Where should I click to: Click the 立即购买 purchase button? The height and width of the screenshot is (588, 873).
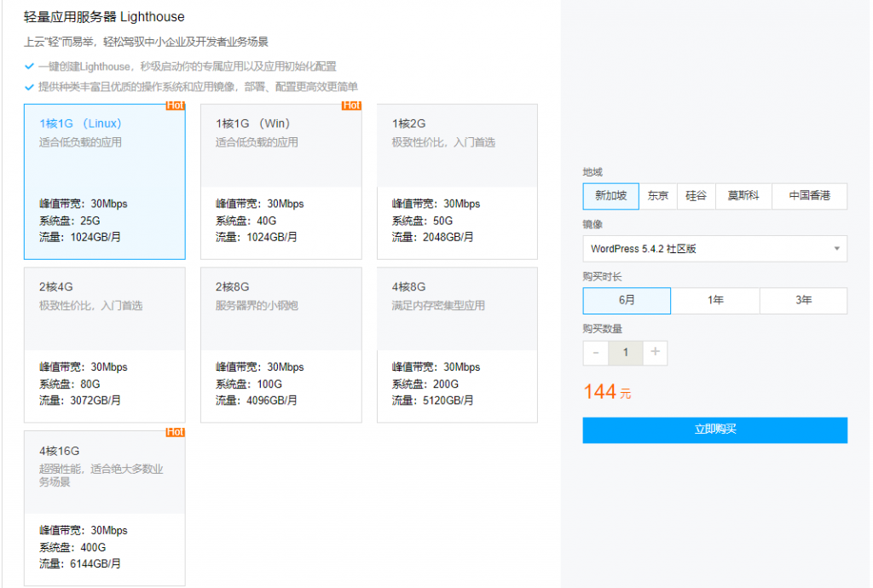[x=714, y=430]
